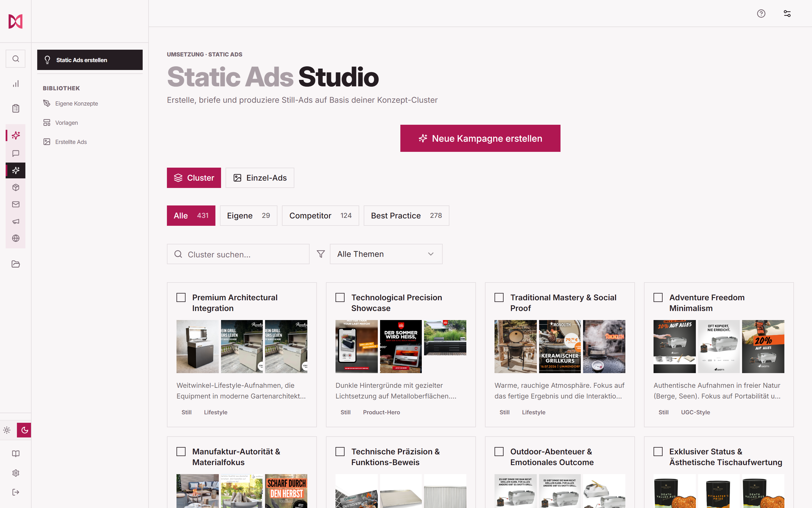Expand the Alle Themen dropdown
Screen dimensions: 812x508
(x=386, y=254)
